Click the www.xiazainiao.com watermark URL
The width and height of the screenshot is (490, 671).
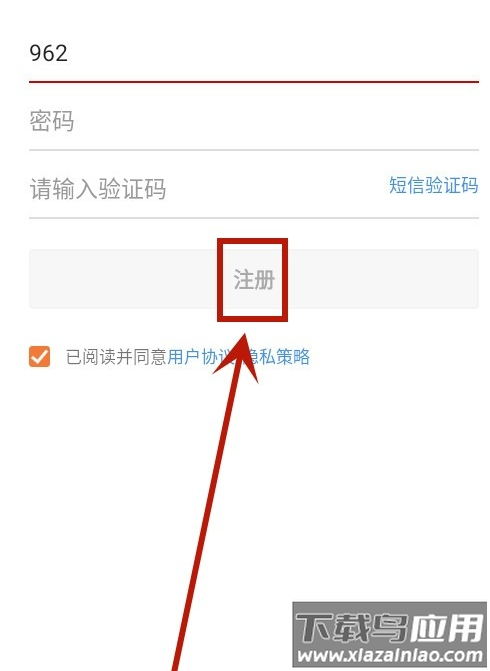coord(390,656)
